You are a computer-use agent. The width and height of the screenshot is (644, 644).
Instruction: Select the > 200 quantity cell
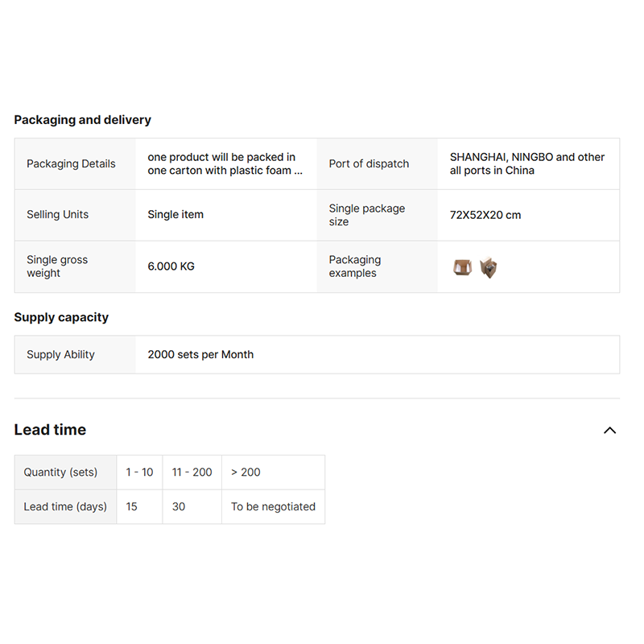(x=246, y=473)
